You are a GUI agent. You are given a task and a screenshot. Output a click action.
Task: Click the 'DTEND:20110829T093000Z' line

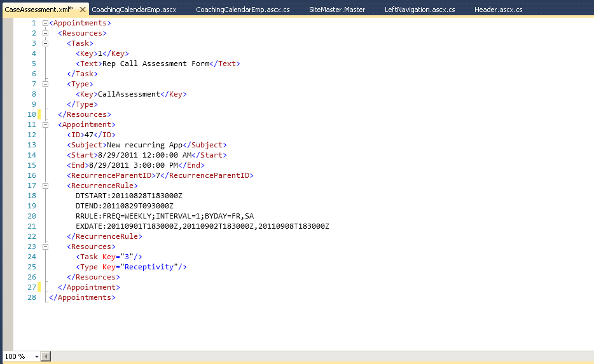pos(124,206)
